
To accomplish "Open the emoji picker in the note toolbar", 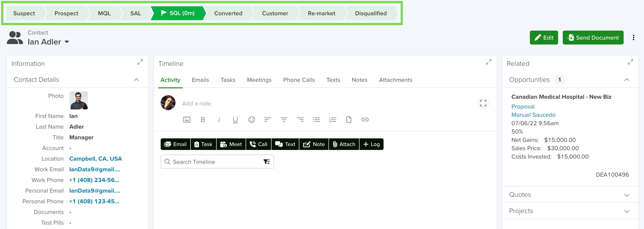I will click(x=251, y=120).
